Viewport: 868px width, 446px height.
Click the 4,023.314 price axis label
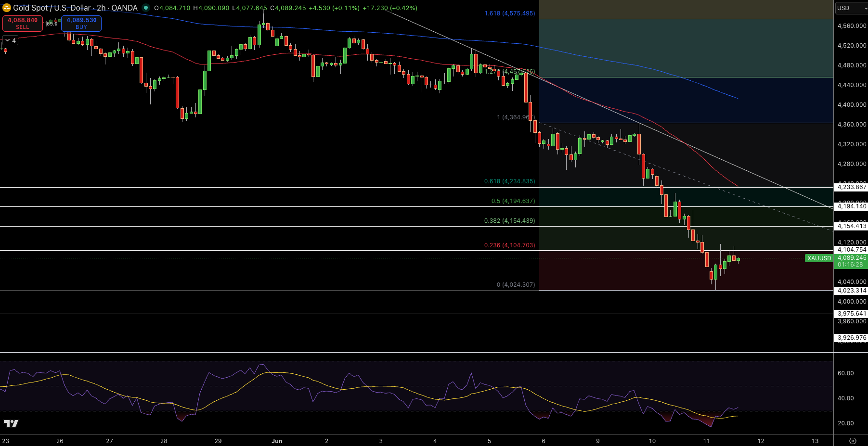point(852,291)
